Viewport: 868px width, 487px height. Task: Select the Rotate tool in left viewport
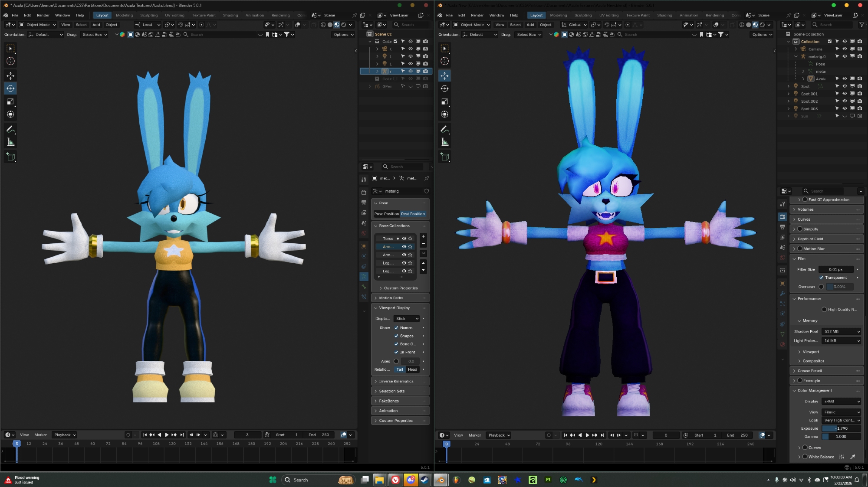tap(10, 88)
